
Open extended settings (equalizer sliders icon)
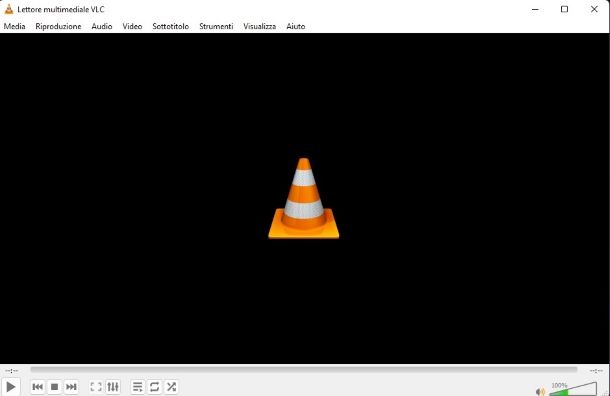(x=113, y=387)
